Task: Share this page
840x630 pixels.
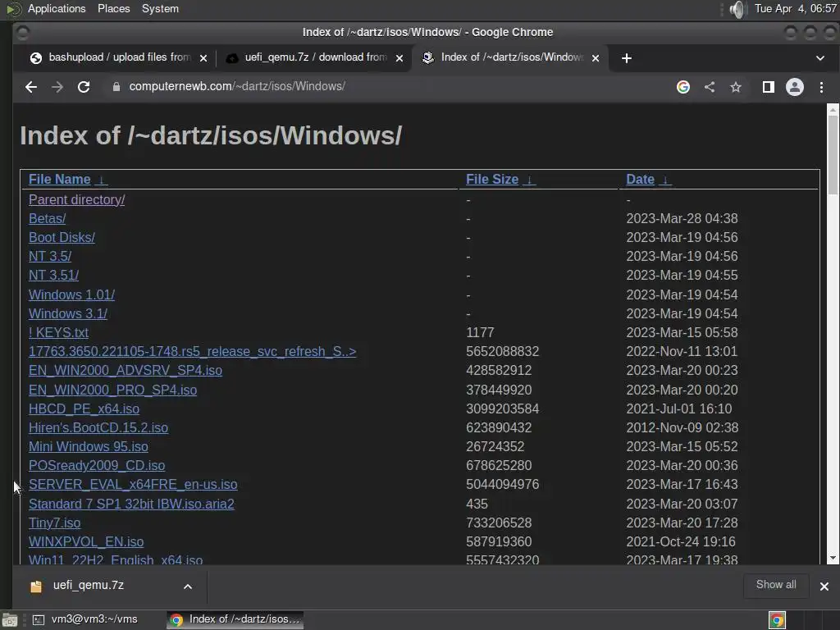Action: 710,87
